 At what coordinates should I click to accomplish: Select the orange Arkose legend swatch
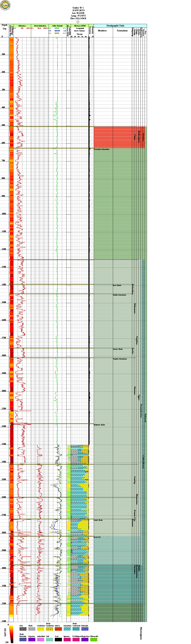pos(58,629)
